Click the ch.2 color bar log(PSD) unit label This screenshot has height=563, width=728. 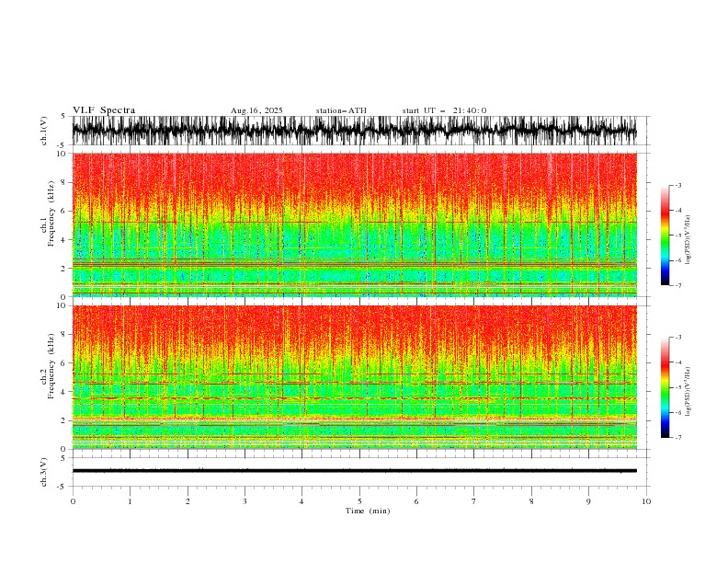click(688, 391)
